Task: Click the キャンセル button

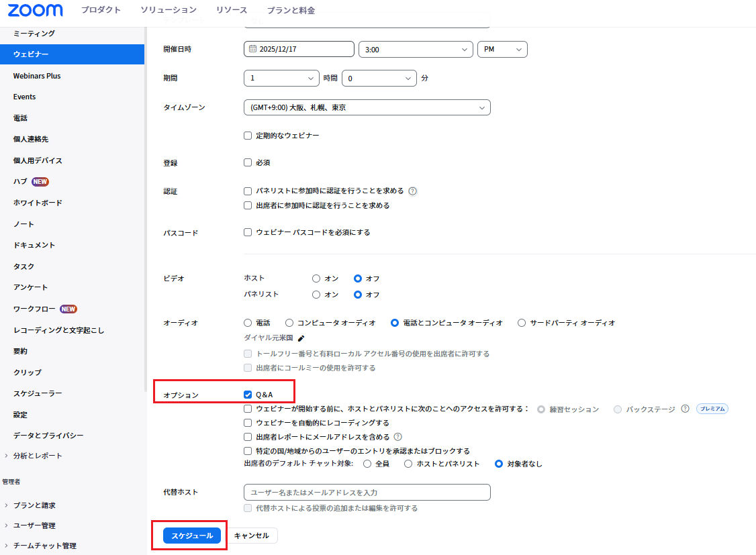Action: (x=251, y=536)
